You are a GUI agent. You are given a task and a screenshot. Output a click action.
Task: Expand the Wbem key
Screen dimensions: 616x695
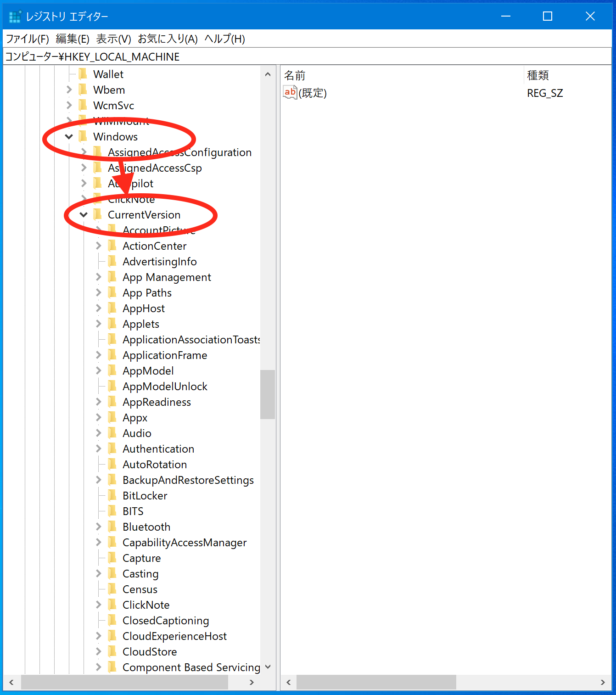pos(69,90)
